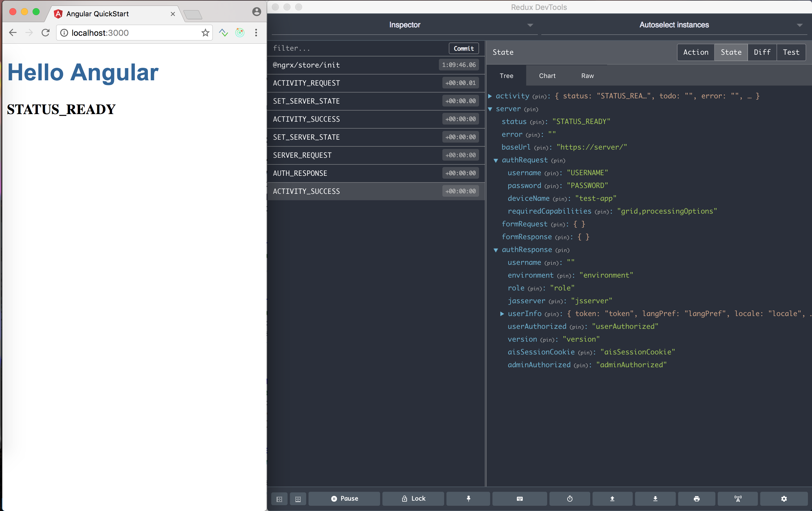Viewport: 812px width, 511px height.
Task: Switch to the Diff view
Action: (x=762, y=52)
